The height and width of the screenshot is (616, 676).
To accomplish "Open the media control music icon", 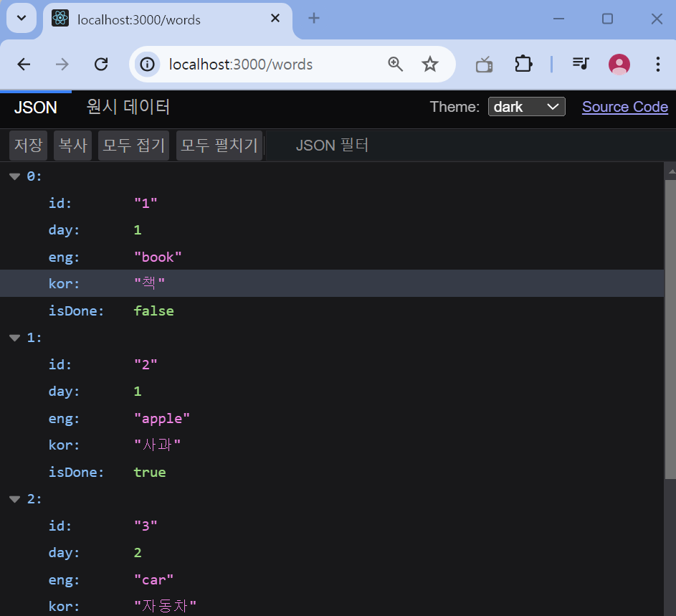I will [x=580, y=64].
